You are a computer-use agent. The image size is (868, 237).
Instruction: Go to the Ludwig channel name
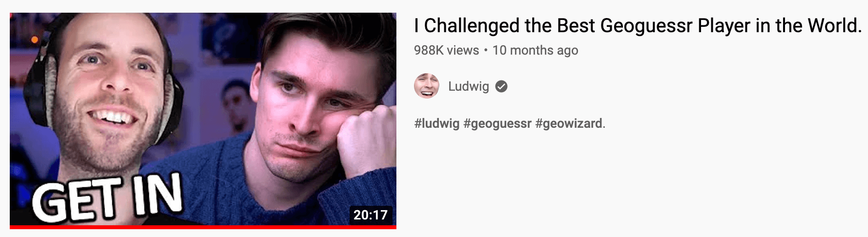pyautogui.click(x=468, y=86)
